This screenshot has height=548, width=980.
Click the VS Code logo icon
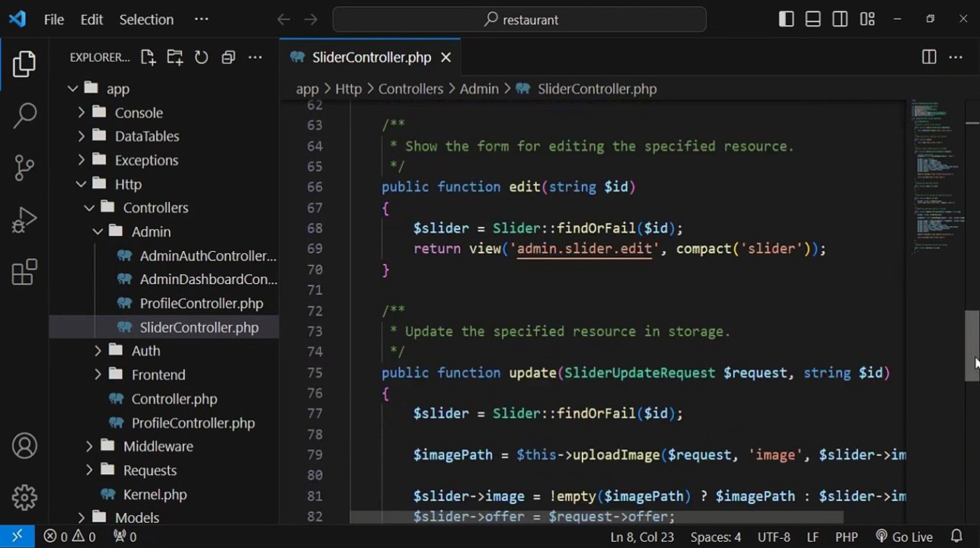tap(17, 19)
